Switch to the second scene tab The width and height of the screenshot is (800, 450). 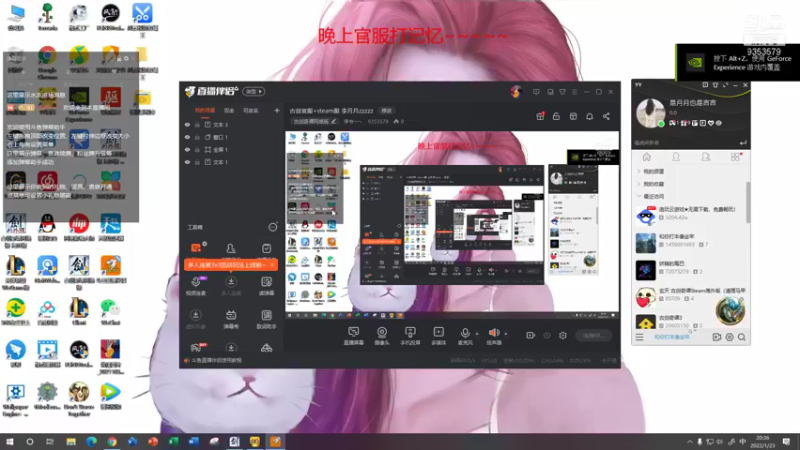pyautogui.click(x=229, y=110)
